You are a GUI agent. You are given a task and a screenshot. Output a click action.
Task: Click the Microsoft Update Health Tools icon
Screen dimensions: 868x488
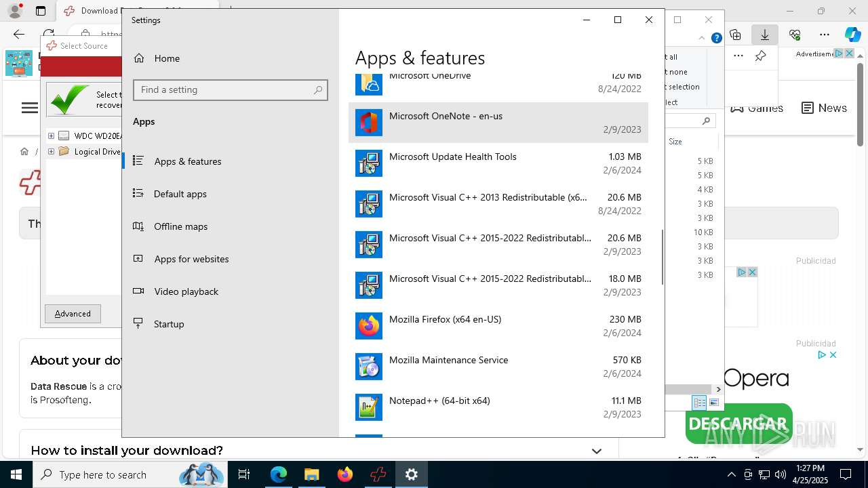pyautogui.click(x=369, y=163)
